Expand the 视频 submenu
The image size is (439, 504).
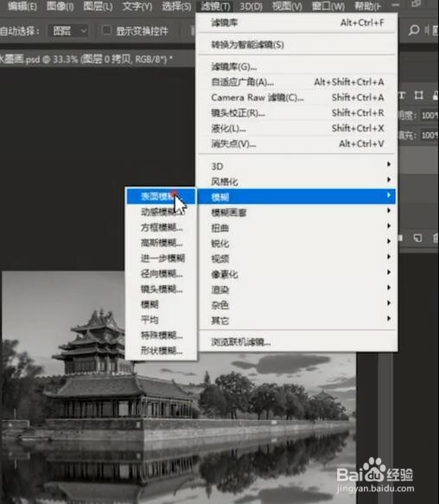[296, 258]
